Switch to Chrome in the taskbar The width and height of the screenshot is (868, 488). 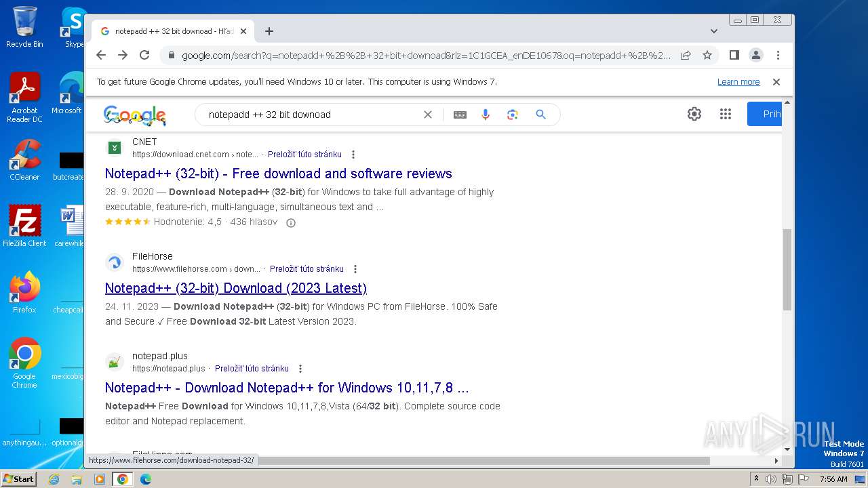(123, 479)
